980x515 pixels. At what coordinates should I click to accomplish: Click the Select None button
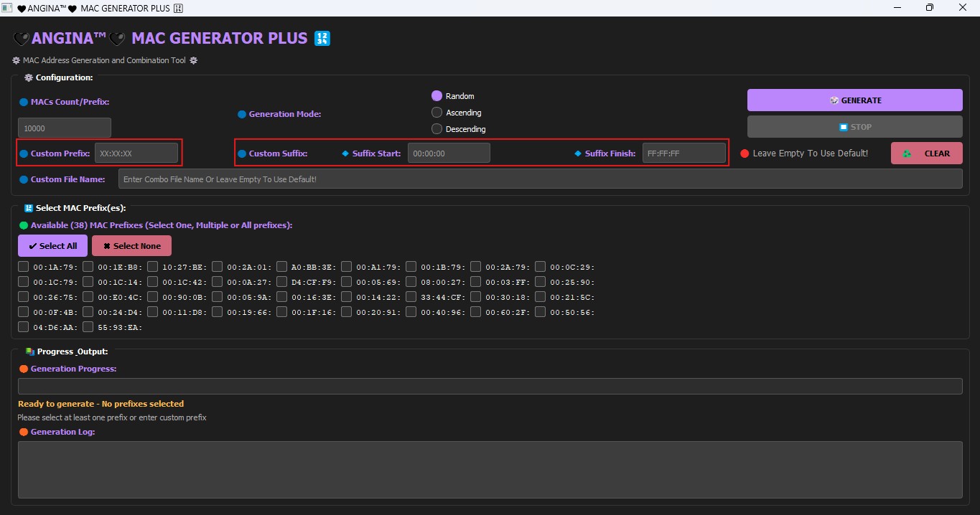[131, 246]
